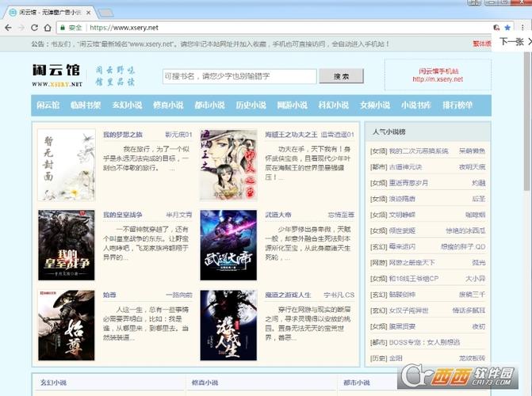Open 临时书架 in navigation bar
Screen dimensions: 532x396
pyautogui.click(x=86, y=105)
